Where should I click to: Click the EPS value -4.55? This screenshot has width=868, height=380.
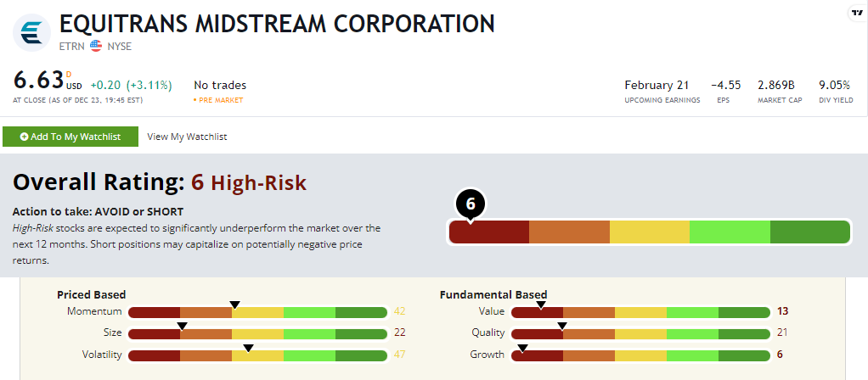pos(725,85)
